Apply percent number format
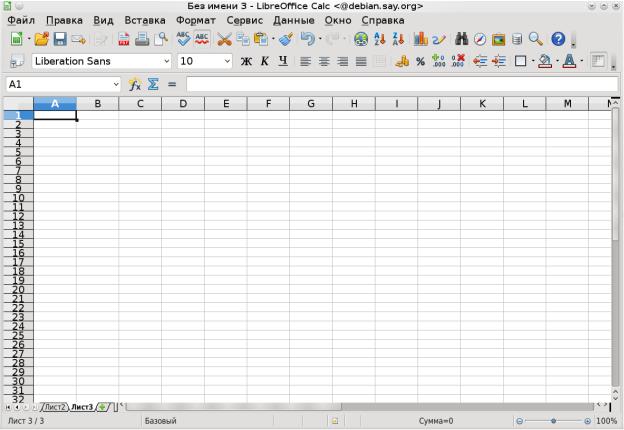The width and height of the screenshot is (624, 430). click(420, 61)
